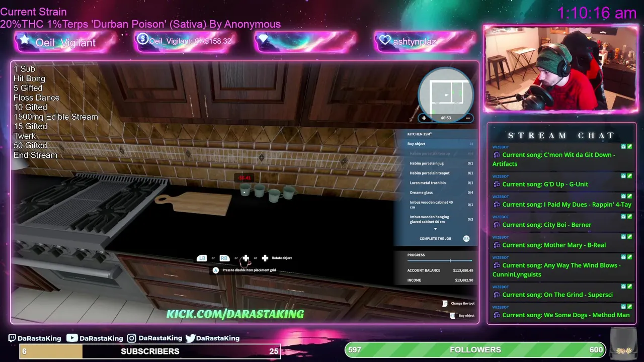Click the star icon beside Oeil_Vigilant
The width and height of the screenshot is (644, 362).
click(x=25, y=40)
